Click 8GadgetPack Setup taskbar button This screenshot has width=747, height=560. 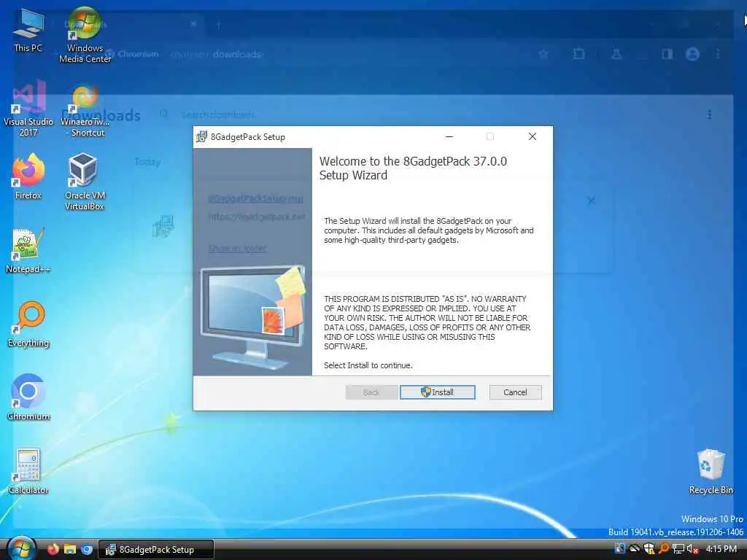(156, 550)
